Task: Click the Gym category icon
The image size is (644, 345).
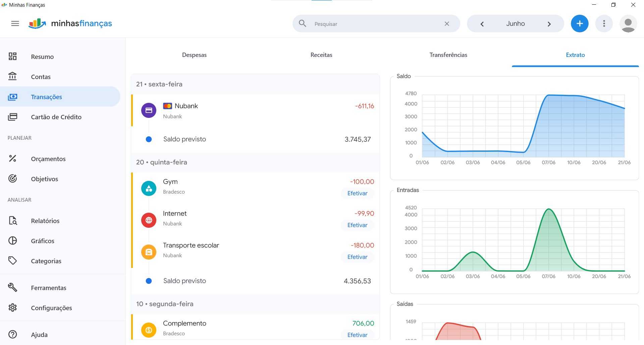Action: click(149, 188)
